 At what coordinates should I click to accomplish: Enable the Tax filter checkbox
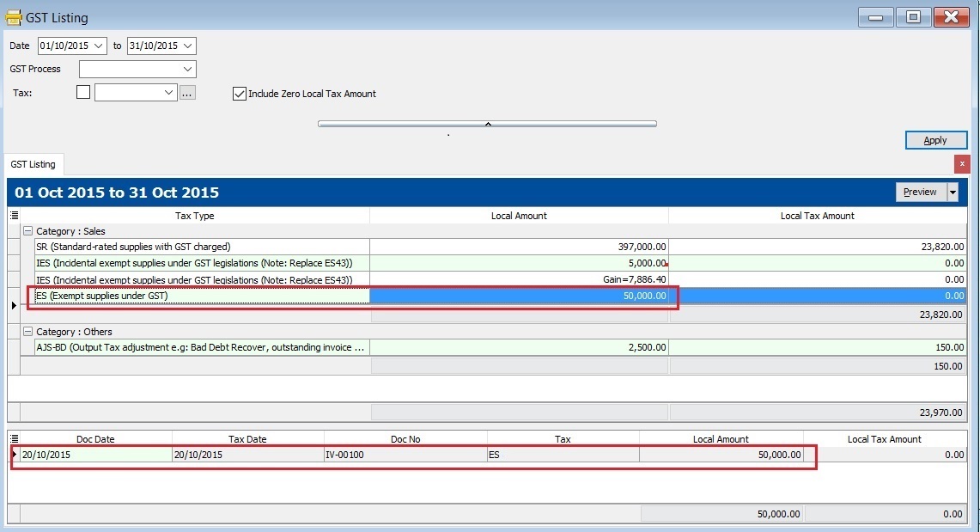pos(82,91)
